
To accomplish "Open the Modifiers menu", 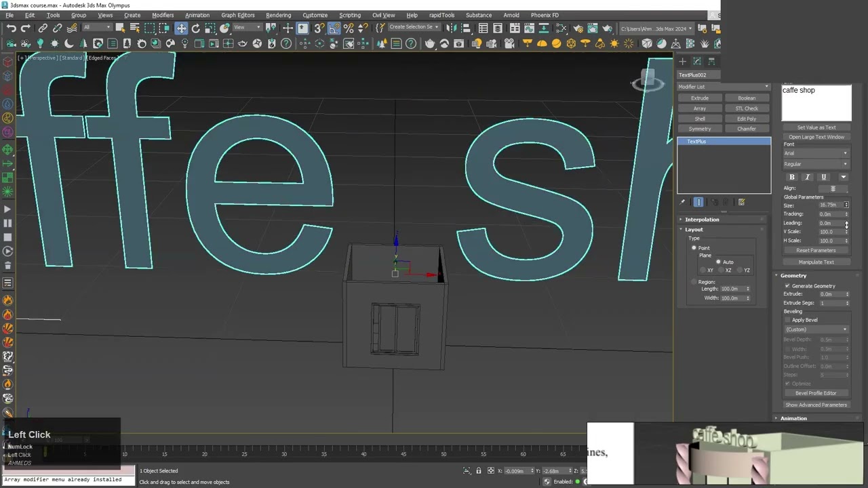I will tap(163, 15).
